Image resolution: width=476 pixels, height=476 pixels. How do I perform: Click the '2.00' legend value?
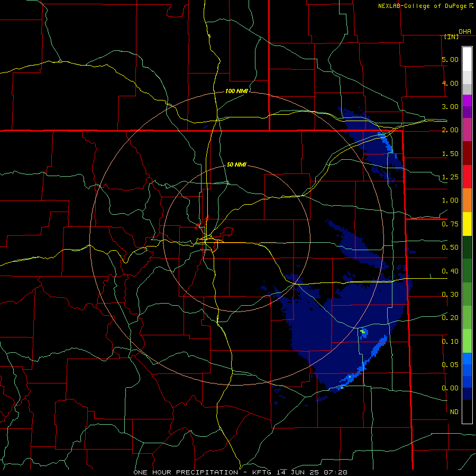pos(450,130)
